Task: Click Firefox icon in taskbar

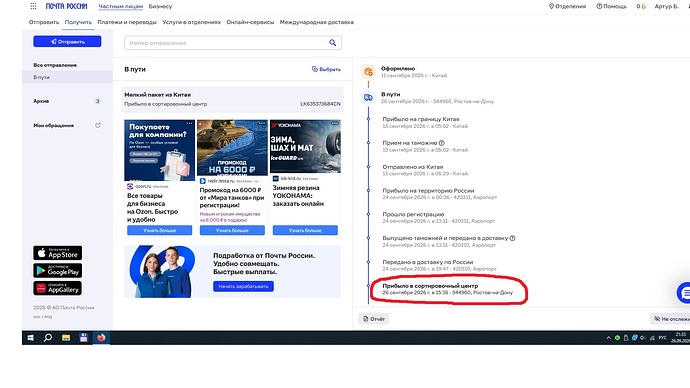Action: pyautogui.click(x=101, y=338)
